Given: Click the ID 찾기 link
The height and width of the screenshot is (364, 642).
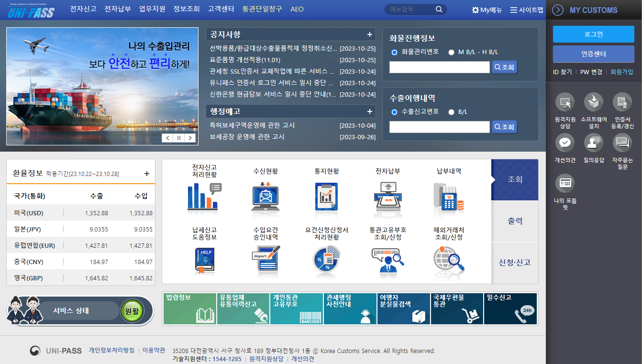Looking at the screenshot, I should [x=563, y=72].
